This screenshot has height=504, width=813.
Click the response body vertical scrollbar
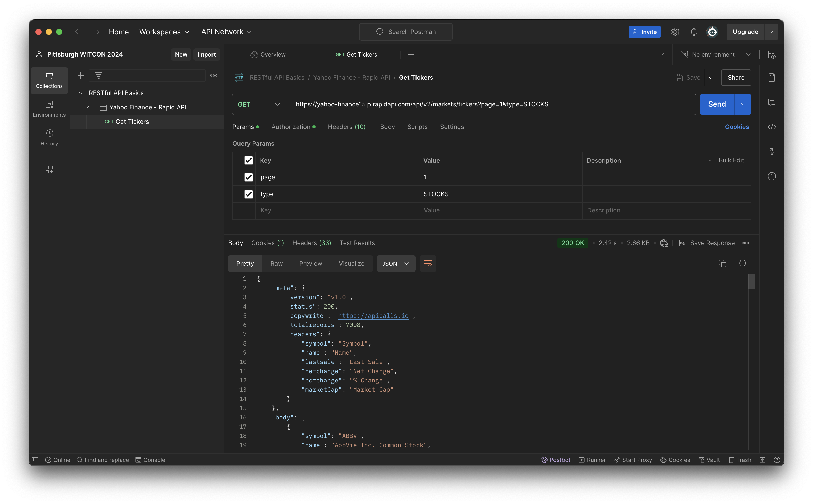tap(751, 281)
